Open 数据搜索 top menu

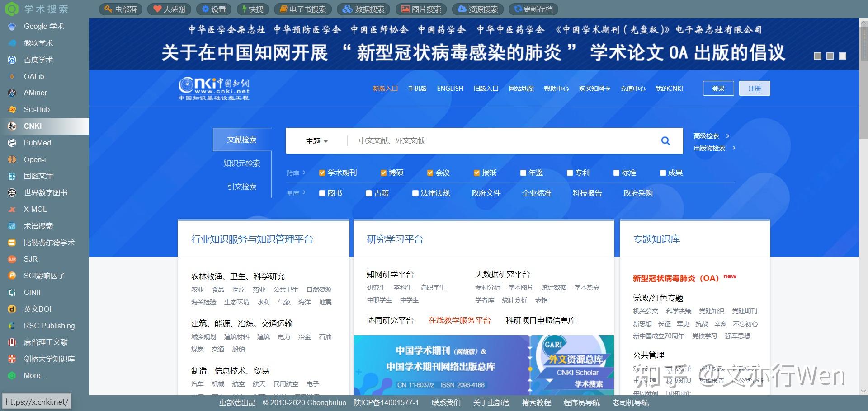363,9
